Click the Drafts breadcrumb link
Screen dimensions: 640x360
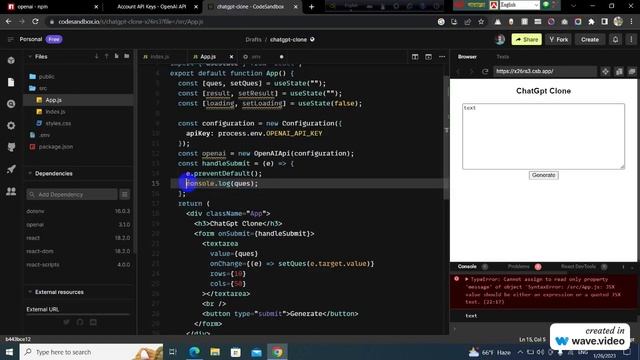pyautogui.click(x=253, y=40)
